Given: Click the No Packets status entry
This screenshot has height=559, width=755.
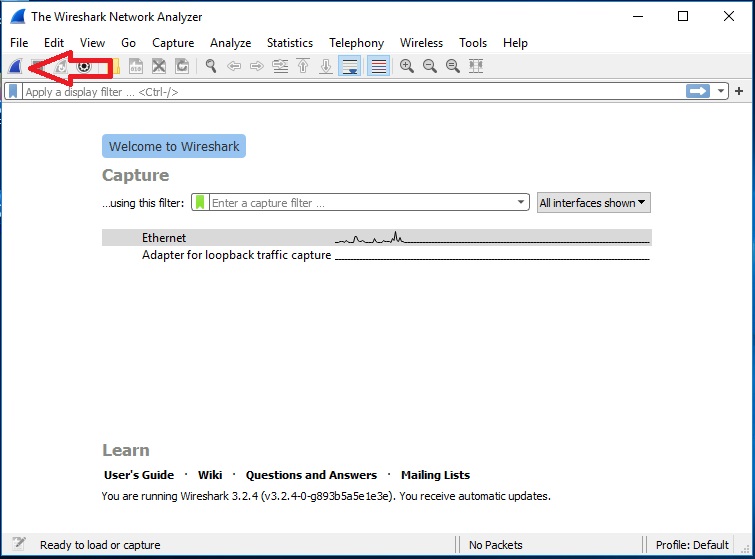Looking at the screenshot, I should [x=495, y=545].
